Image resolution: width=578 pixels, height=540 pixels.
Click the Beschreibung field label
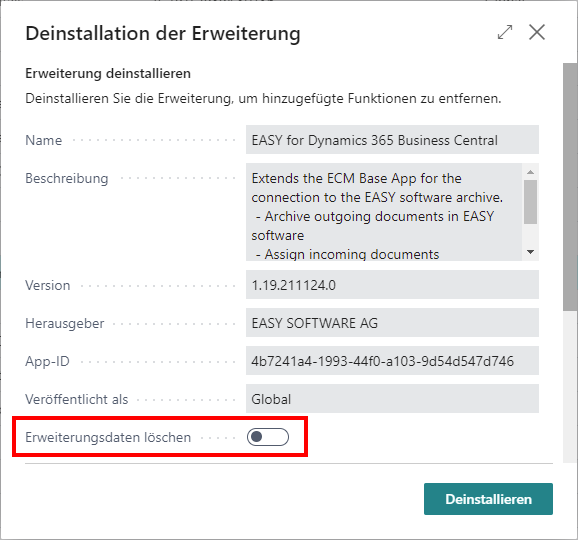[67, 178]
